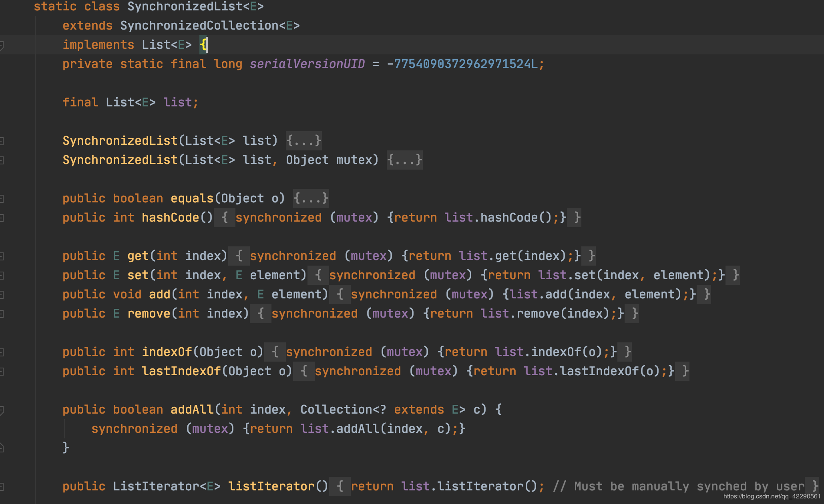Expand folded body of two-argument SynchronizedList constructor
The width and height of the screenshot is (824, 504).
click(404, 160)
